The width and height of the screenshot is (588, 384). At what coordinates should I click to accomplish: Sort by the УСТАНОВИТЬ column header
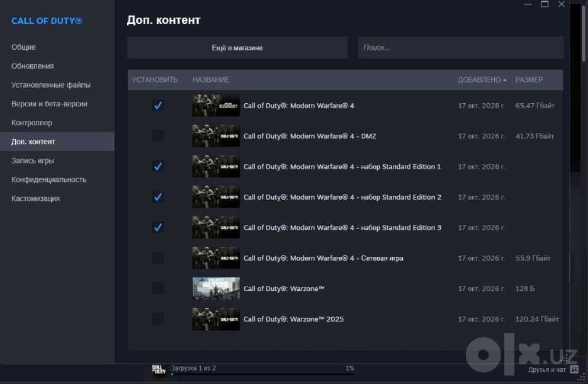(154, 79)
